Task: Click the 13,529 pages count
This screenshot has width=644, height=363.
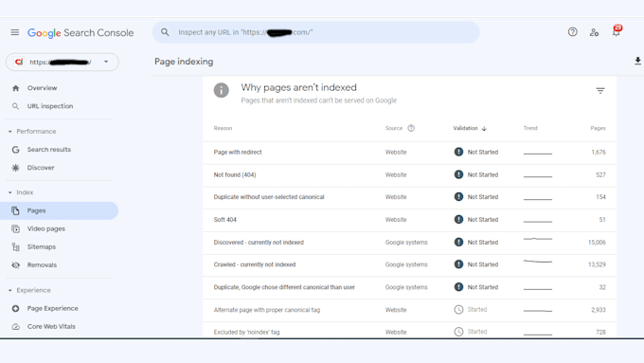Action: [x=597, y=264]
